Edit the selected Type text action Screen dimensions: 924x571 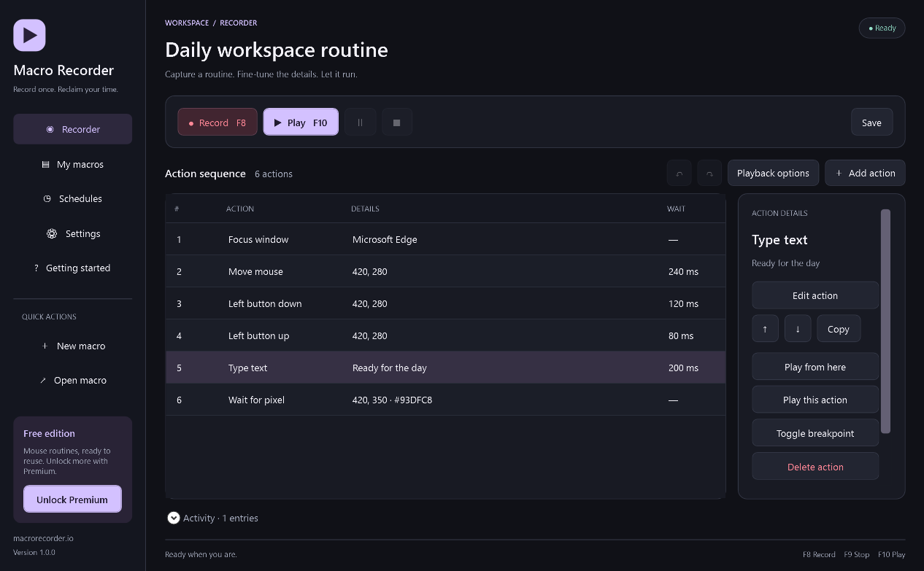tap(815, 295)
